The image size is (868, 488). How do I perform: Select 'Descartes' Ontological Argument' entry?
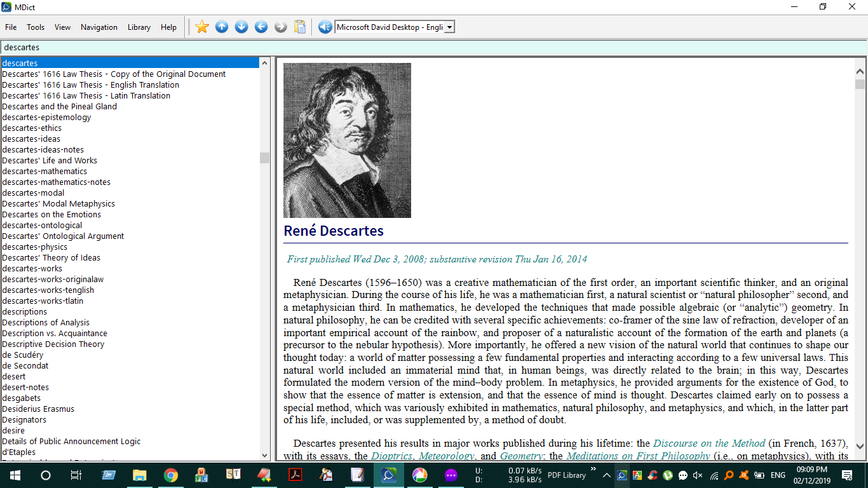tap(63, 236)
